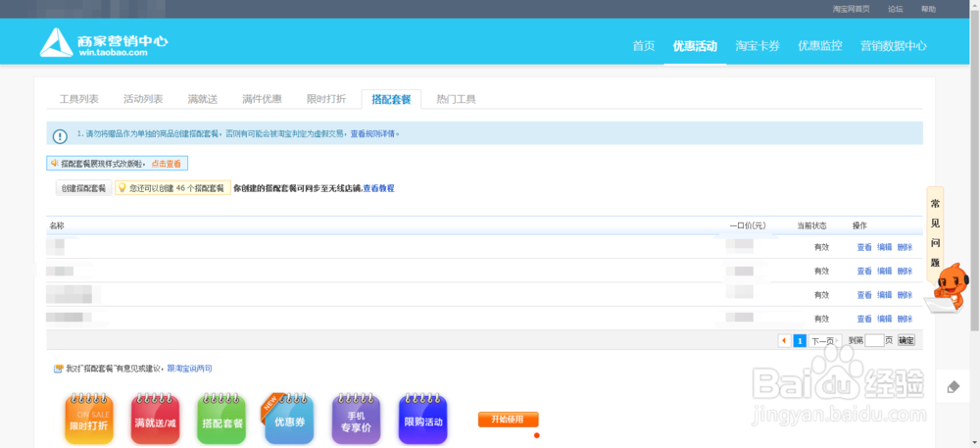
Task: Click 查看 in the first package row
Action: (x=863, y=247)
